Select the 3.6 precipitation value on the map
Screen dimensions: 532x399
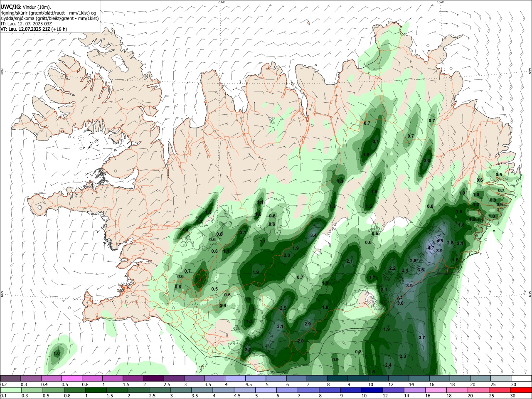tap(421, 270)
